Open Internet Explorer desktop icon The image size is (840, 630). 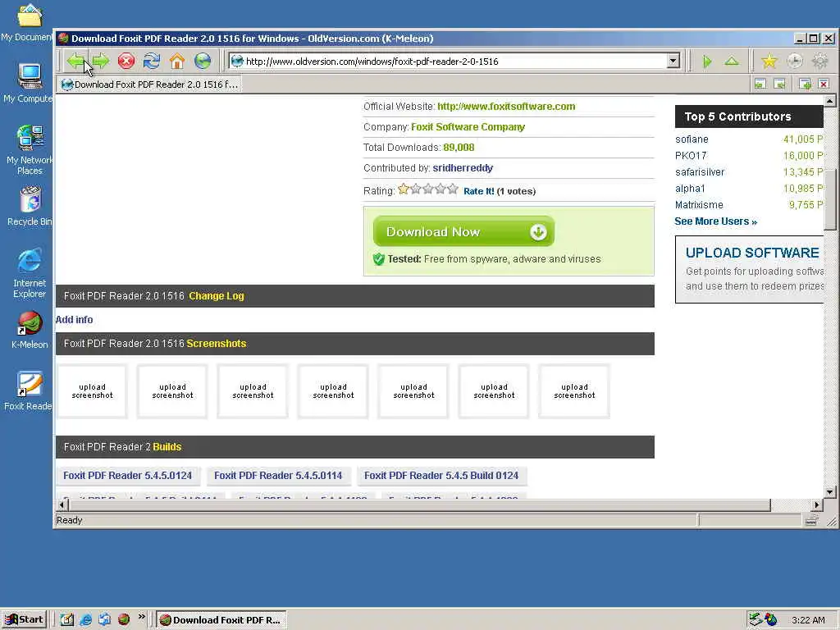pos(30,272)
